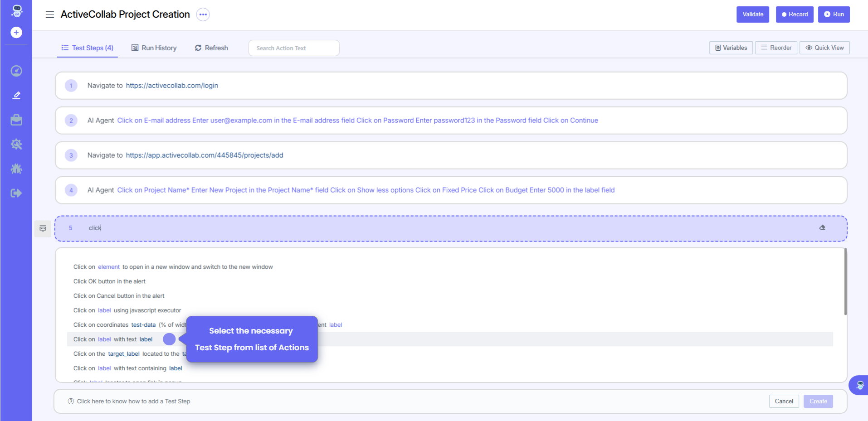Click the briefcase icon in sidebar
The image size is (868, 421).
pos(16,120)
